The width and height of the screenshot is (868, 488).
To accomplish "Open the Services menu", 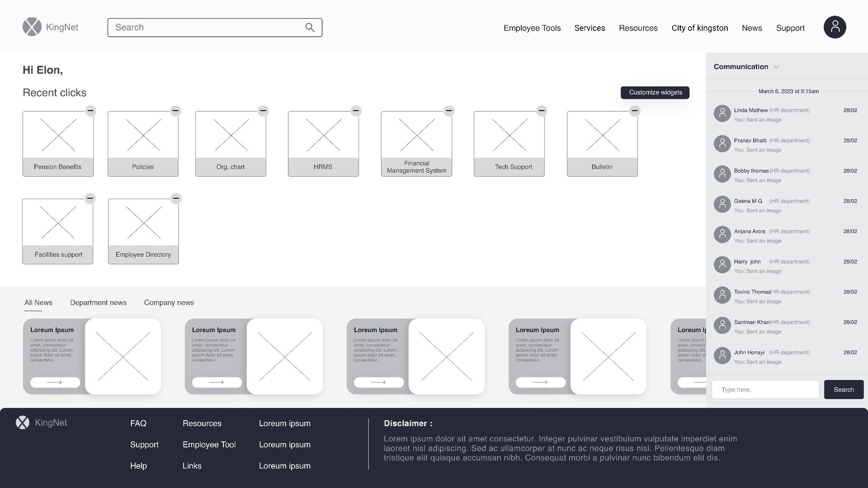I will 590,28.
